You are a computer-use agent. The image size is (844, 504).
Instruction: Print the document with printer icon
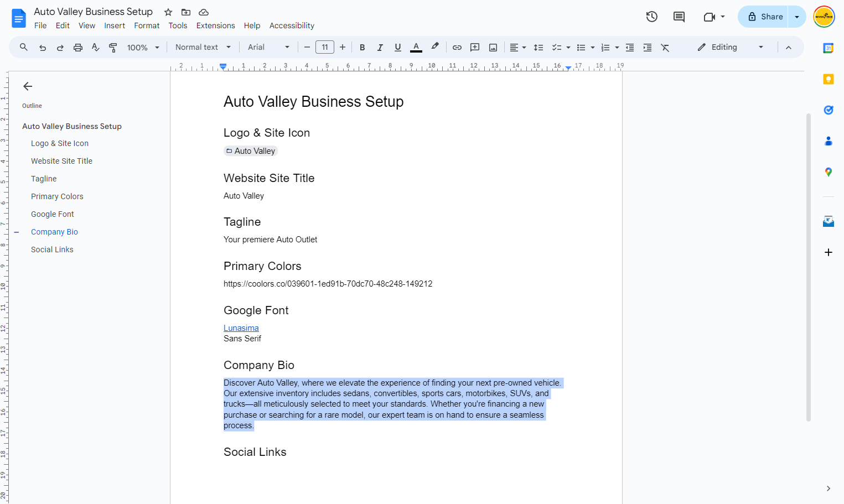click(78, 48)
